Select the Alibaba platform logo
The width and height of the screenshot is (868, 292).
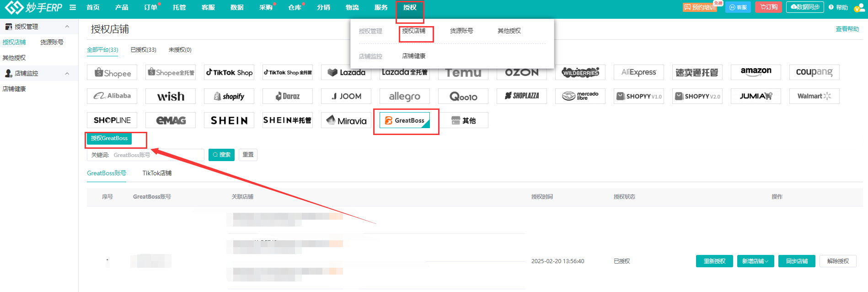pos(112,96)
